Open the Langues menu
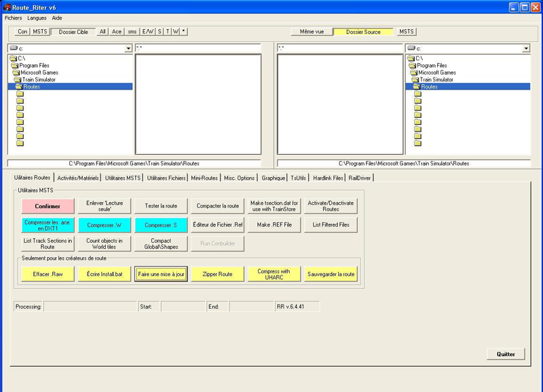This screenshot has height=392, width=543. coord(37,18)
